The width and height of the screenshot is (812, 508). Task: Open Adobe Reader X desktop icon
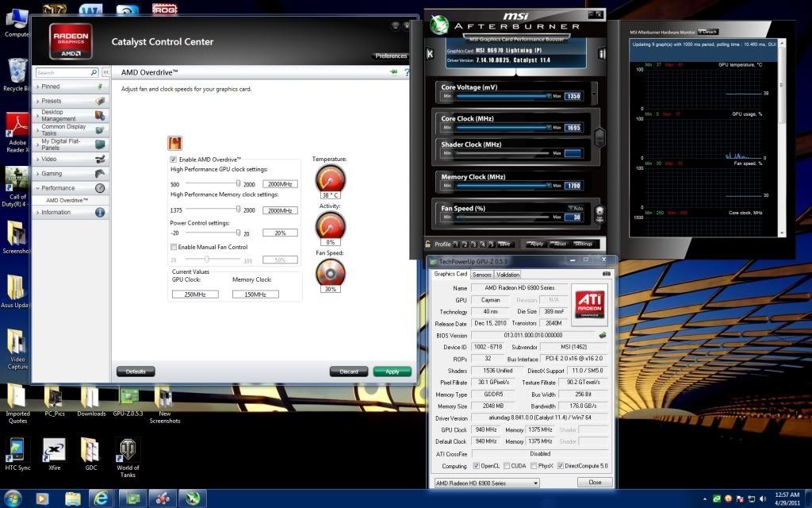pyautogui.click(x=17, y=133)
